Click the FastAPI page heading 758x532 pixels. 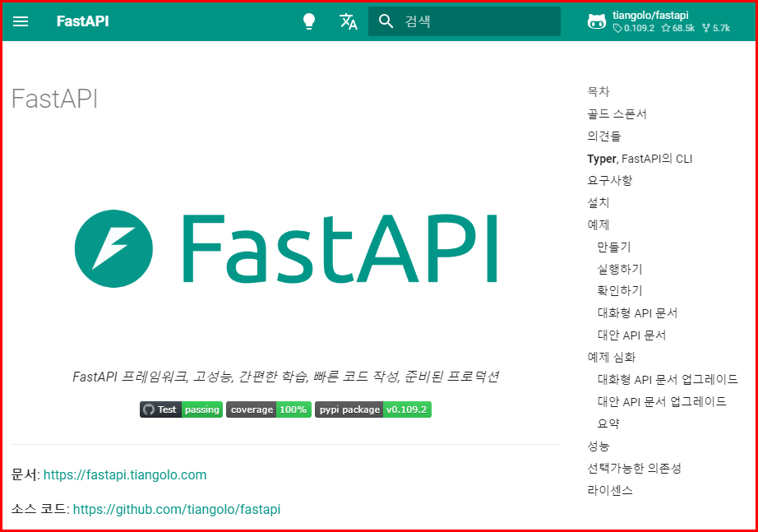coord(54,99)
